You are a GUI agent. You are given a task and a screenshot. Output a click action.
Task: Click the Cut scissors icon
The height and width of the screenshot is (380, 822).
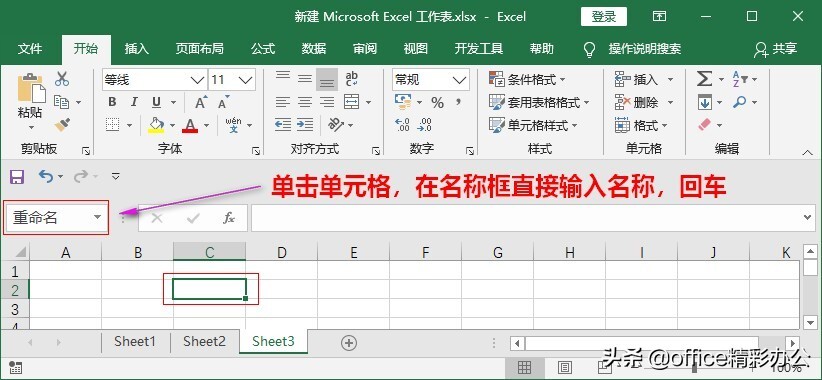pos(62,79)
